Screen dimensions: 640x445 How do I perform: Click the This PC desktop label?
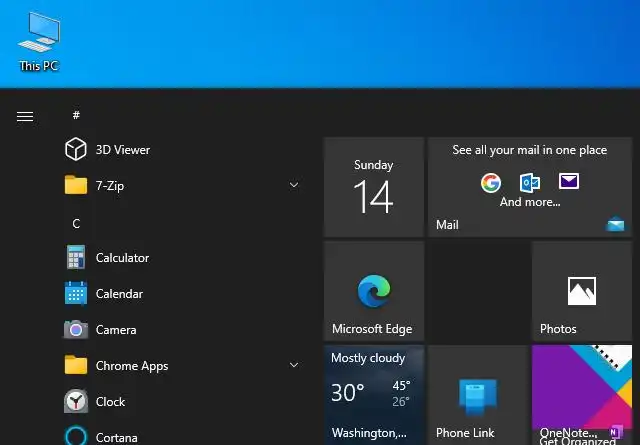point(39,66)
